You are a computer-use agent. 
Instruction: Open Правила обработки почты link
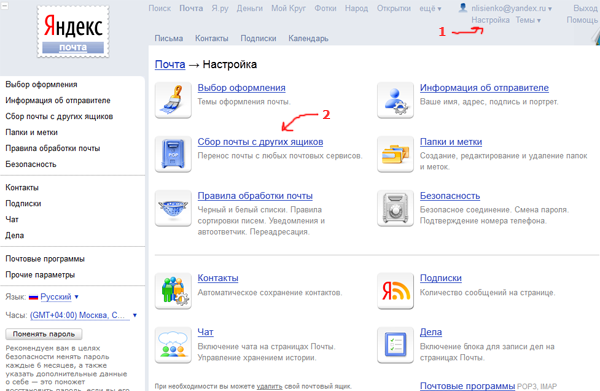255,196
